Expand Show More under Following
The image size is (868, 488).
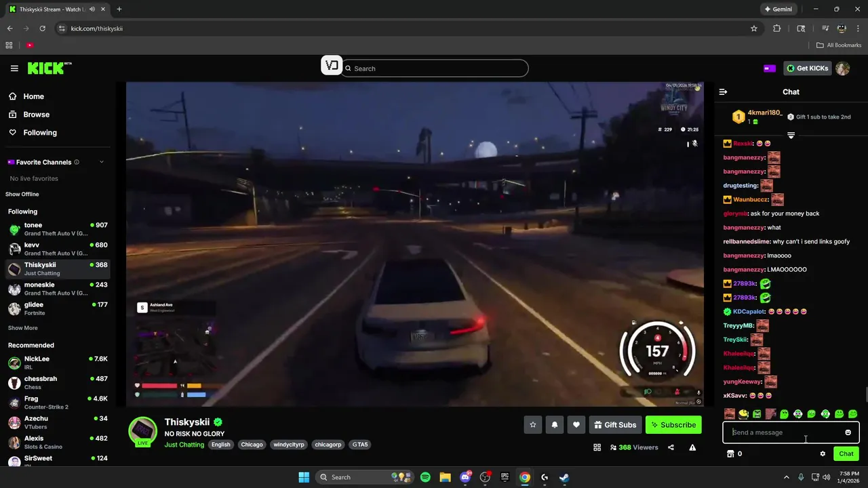[x=23, y=328]
